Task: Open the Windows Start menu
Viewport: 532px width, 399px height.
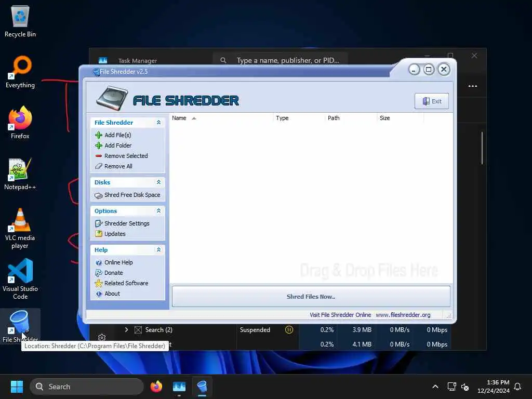Action: click(x=17, y=387)
